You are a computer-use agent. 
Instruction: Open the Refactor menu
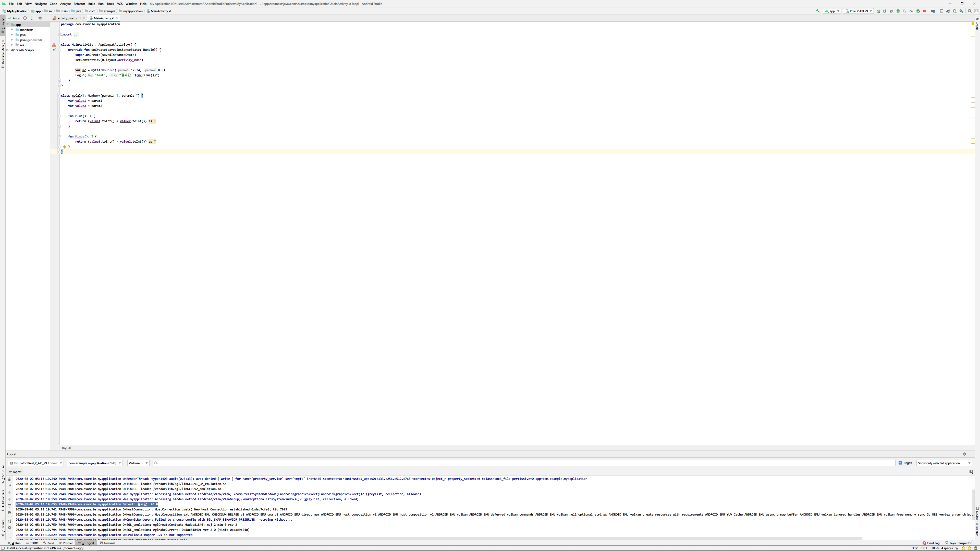[79, 4]
